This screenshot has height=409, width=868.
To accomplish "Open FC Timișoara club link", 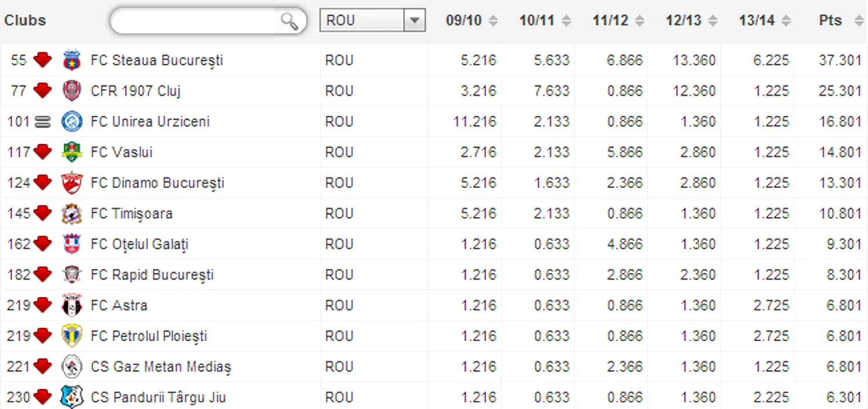I will point(131,214).
